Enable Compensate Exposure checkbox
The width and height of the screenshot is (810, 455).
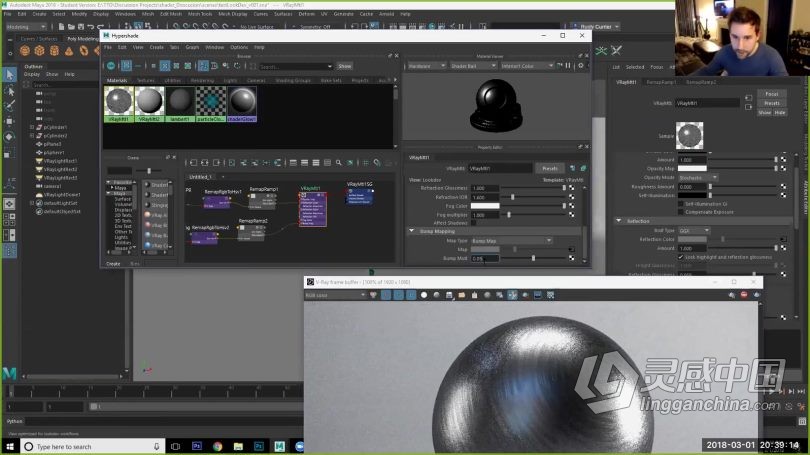[681, 212]
